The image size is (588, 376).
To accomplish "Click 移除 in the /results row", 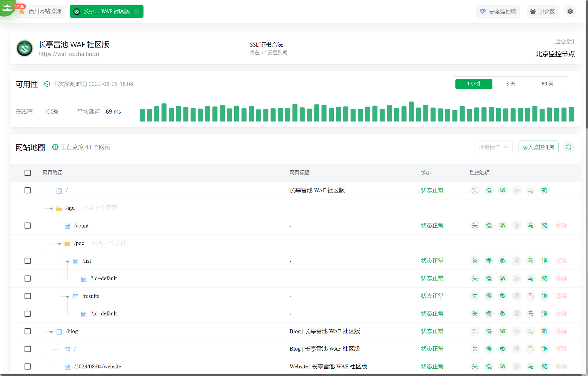I will tap(562, 296).
